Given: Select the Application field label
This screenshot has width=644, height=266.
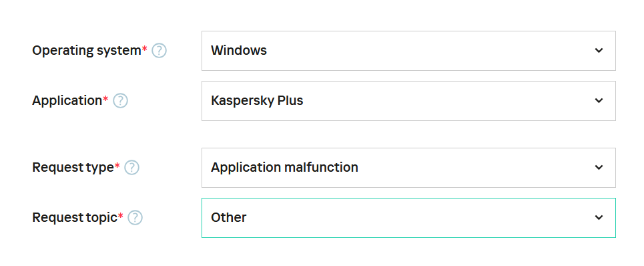Looking at the screenshot, I should point(67,101).
